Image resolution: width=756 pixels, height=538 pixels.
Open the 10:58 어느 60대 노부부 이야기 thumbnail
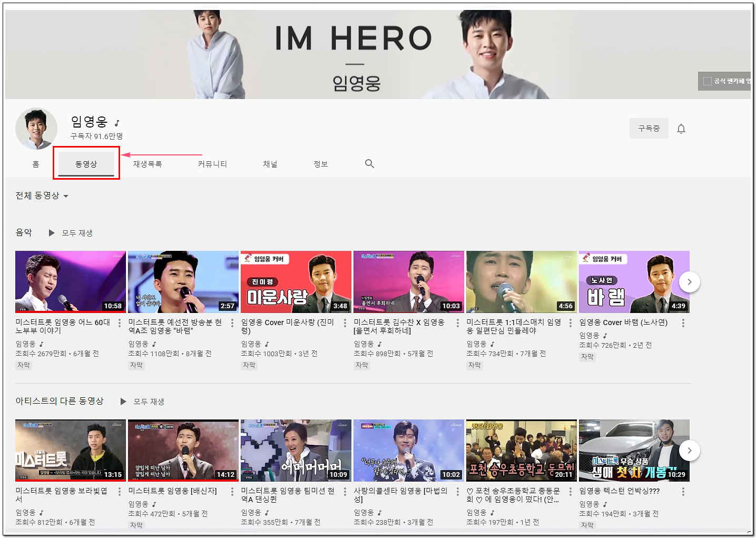pos(71,282)
